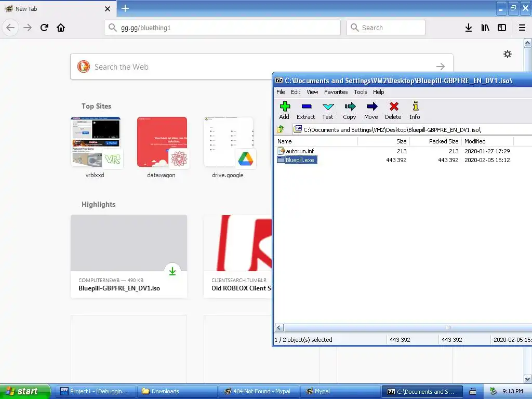Sort by the Packed Size column header
The width and height of the screenshot is (532, 399).
click(436, 141)
